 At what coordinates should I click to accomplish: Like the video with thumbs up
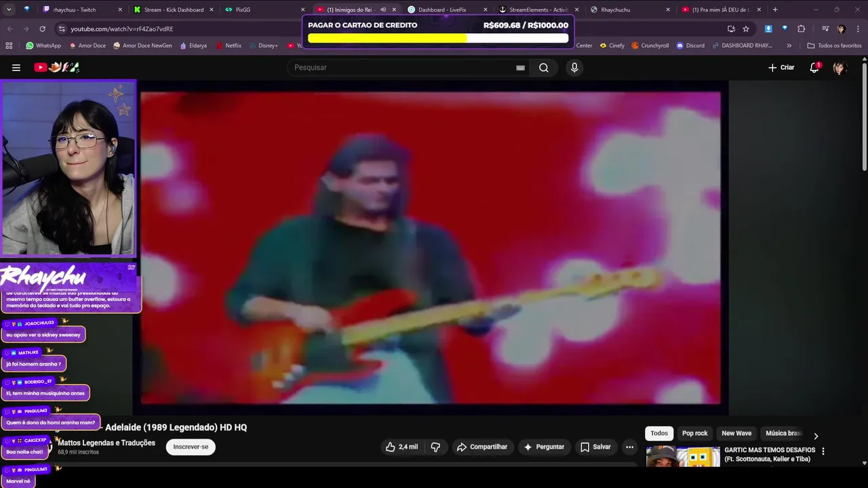[x=401, y=447]
